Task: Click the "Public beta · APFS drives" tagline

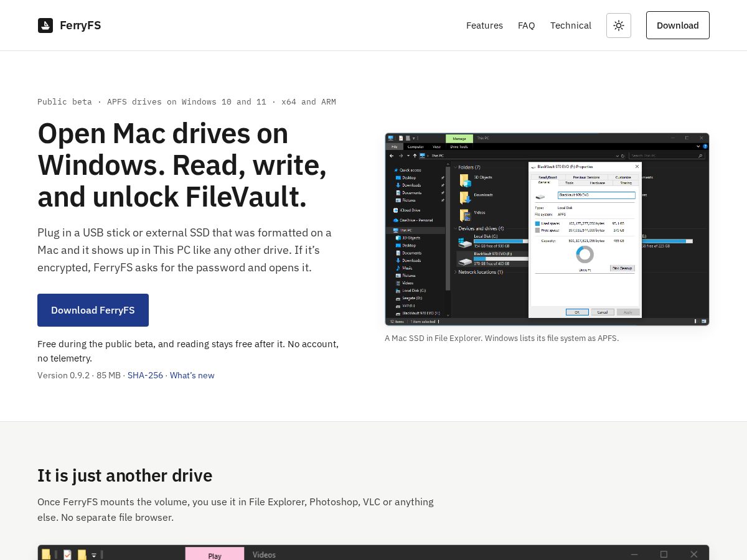Action: coord(187,102)
